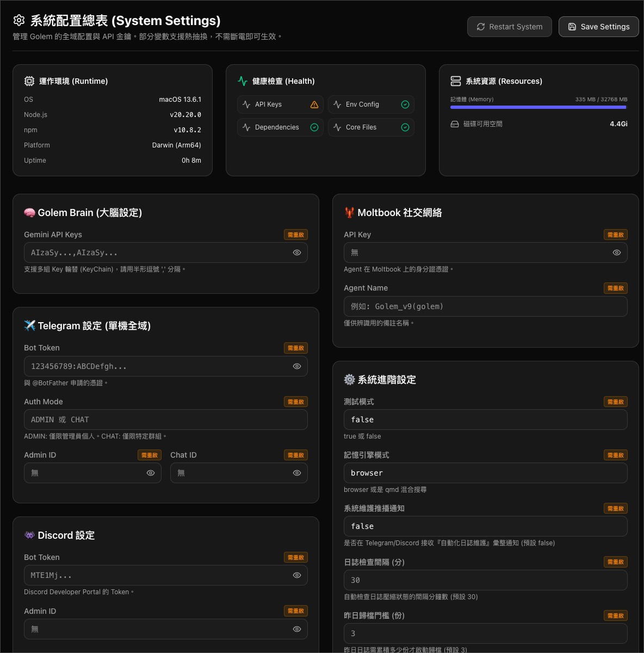This screenshot has width=644, height=653.
Task: Click the npm version v10.8.2
Action: (188, 130)
